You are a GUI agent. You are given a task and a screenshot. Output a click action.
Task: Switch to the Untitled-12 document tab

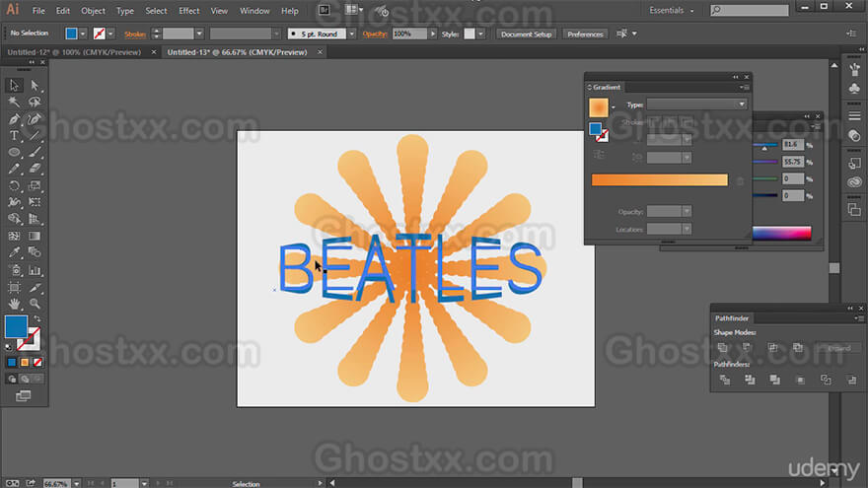74,52
